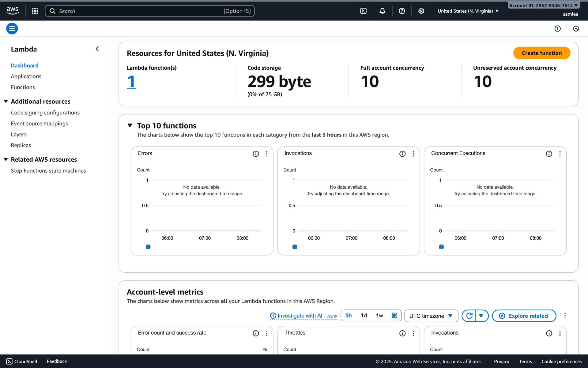The height and width of the screenshot is (368, 588).
Task: Collapse the Top 10 functions section
Action: tap(130, 125)
